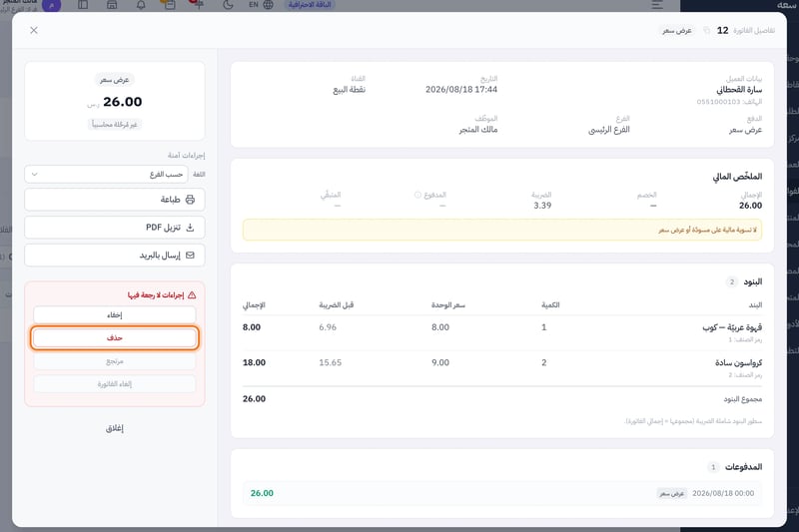Click the yellow no-settlement notice banner

502,231
